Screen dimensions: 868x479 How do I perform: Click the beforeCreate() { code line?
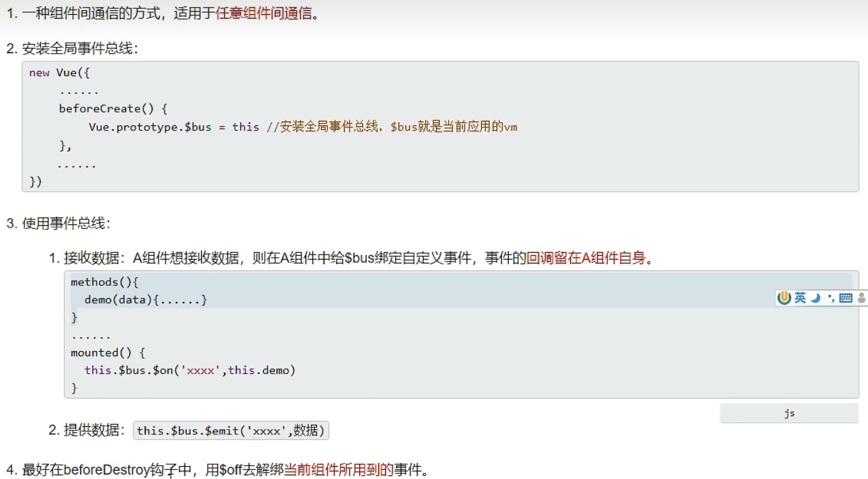[x=113, y=109]
